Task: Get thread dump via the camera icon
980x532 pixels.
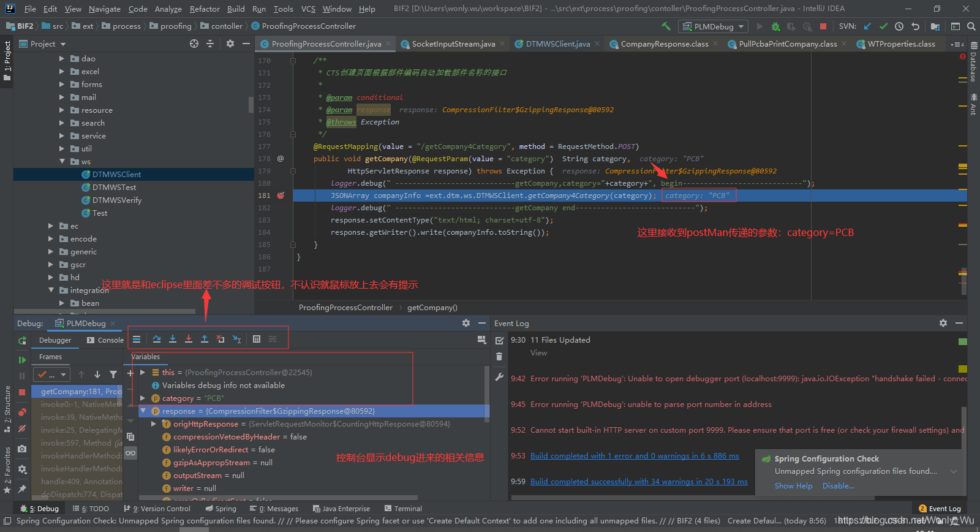Action: [22, 449]
